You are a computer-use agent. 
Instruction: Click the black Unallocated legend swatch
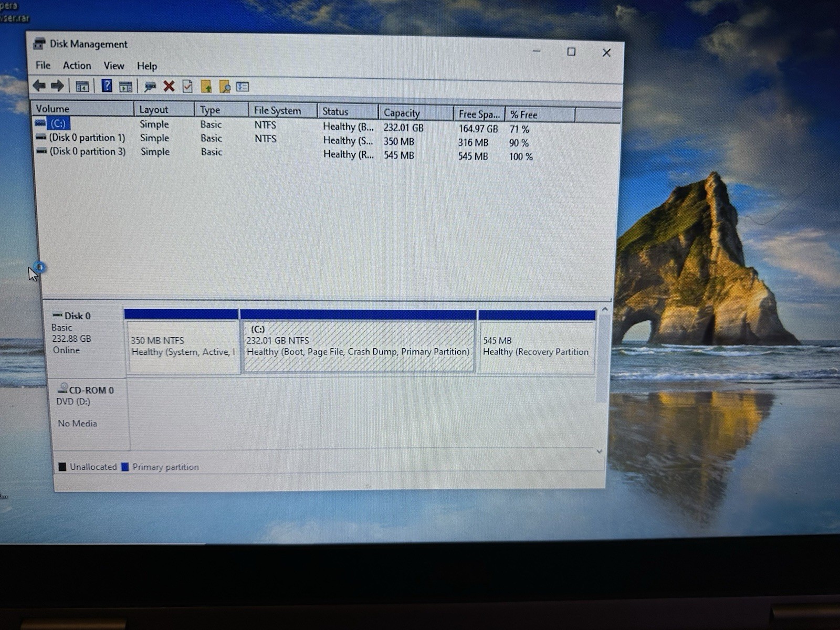(62, 467)
